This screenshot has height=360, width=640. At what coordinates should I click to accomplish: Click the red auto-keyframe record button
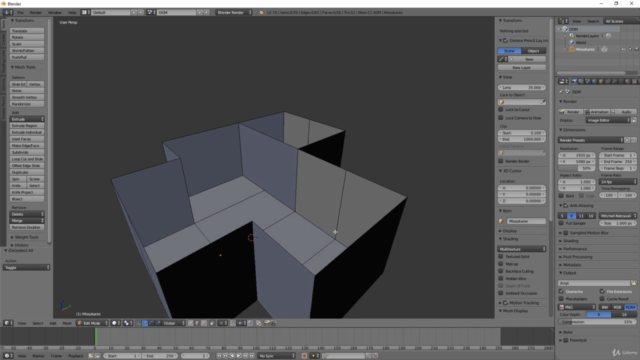(304, 356)
